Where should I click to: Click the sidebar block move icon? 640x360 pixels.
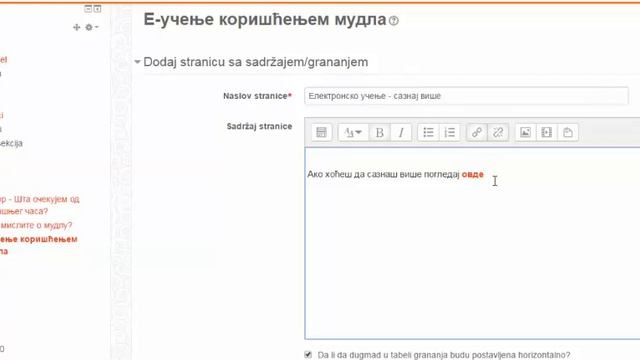coord(76,27)
